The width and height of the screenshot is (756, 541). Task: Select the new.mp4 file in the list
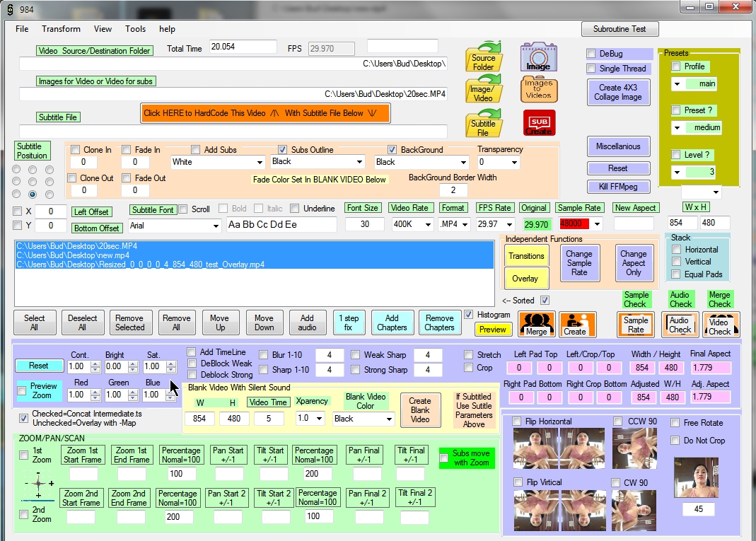click(254, 255)
